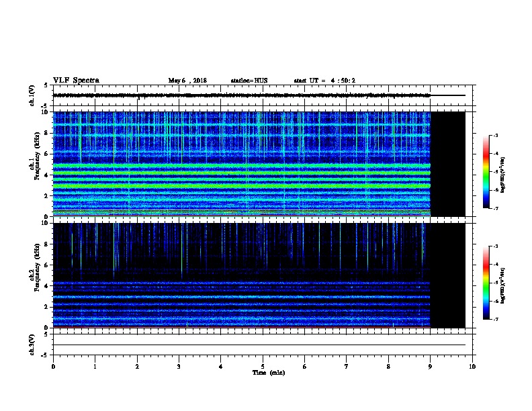This screenshot has width=532, height=411.
Task: Click time axis tick label '4'
Action: coord(221,367)
